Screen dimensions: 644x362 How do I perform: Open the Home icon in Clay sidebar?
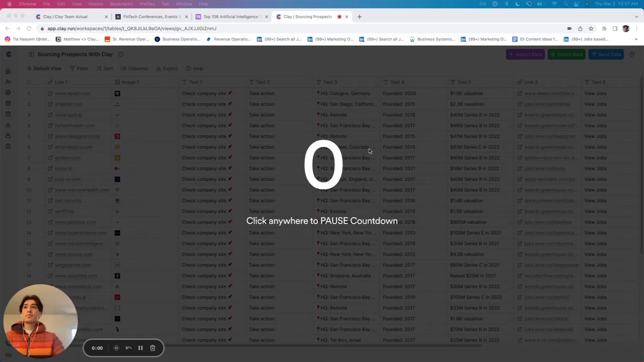tap(8, 71)
